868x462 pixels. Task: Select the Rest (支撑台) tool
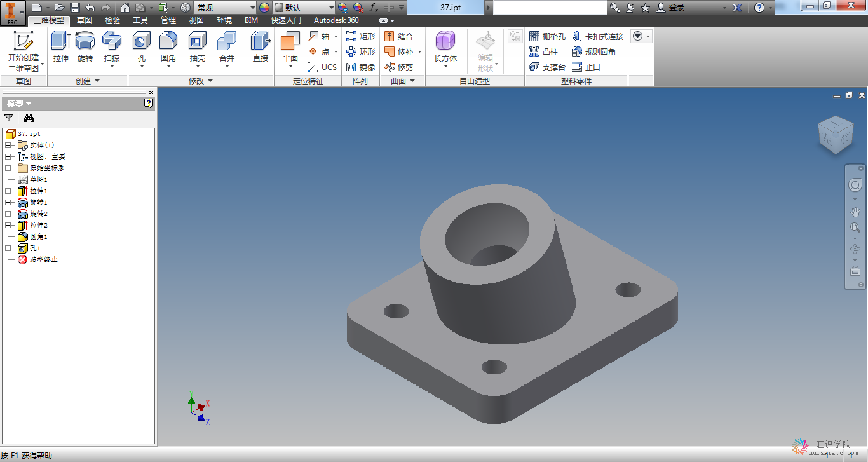coord(547,67)
